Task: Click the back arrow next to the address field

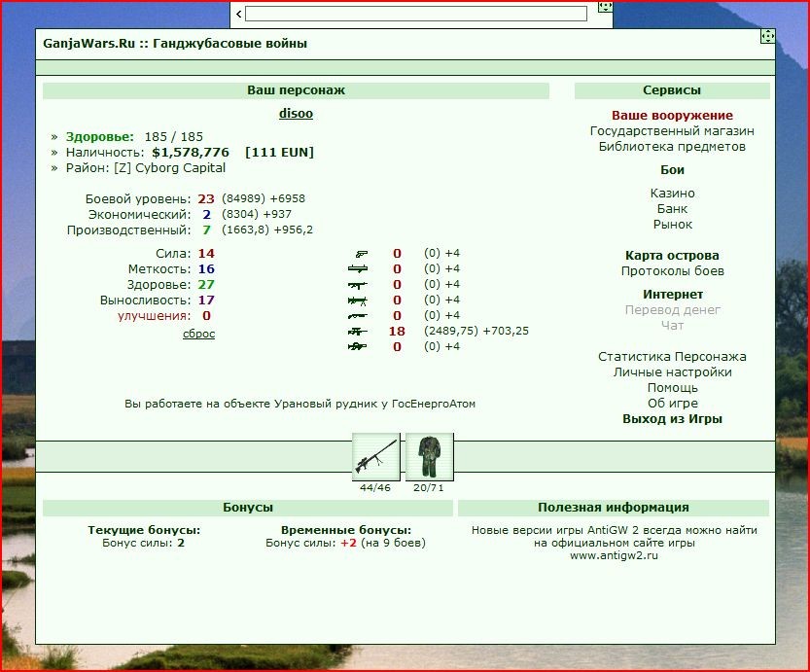Action: pyautogui.click(x=238, y=14)
